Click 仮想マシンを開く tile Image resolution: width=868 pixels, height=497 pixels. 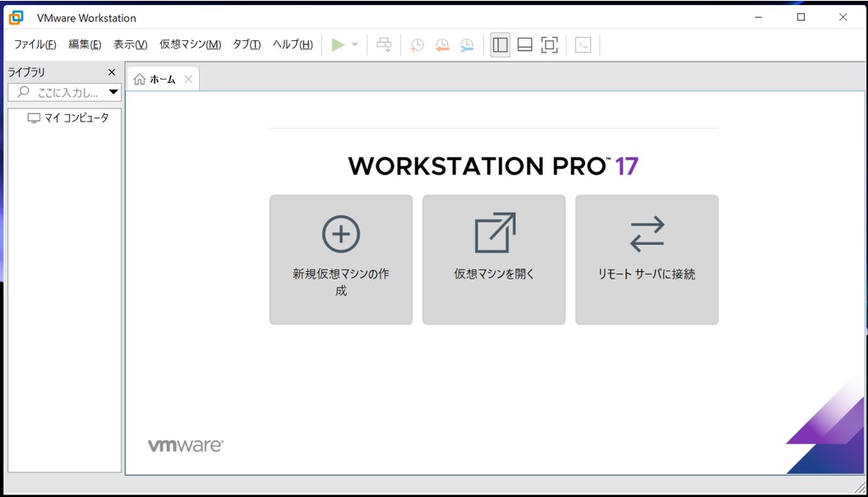pos(494,260)
